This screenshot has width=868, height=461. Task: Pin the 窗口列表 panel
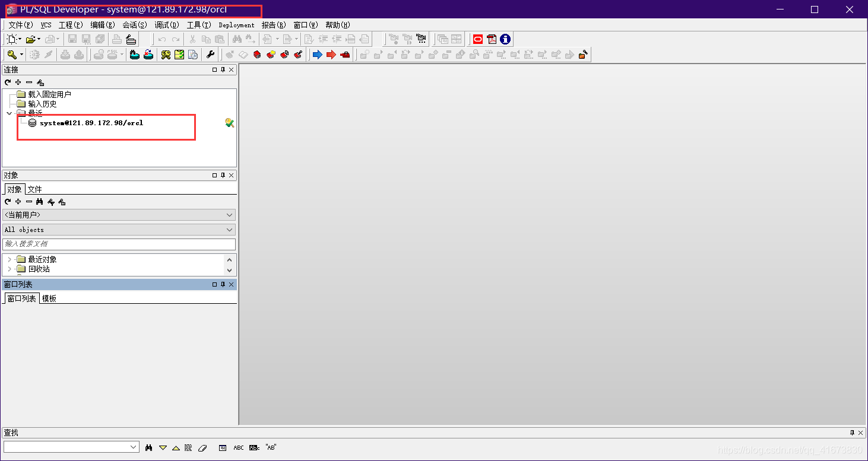[x=223, y=285]
